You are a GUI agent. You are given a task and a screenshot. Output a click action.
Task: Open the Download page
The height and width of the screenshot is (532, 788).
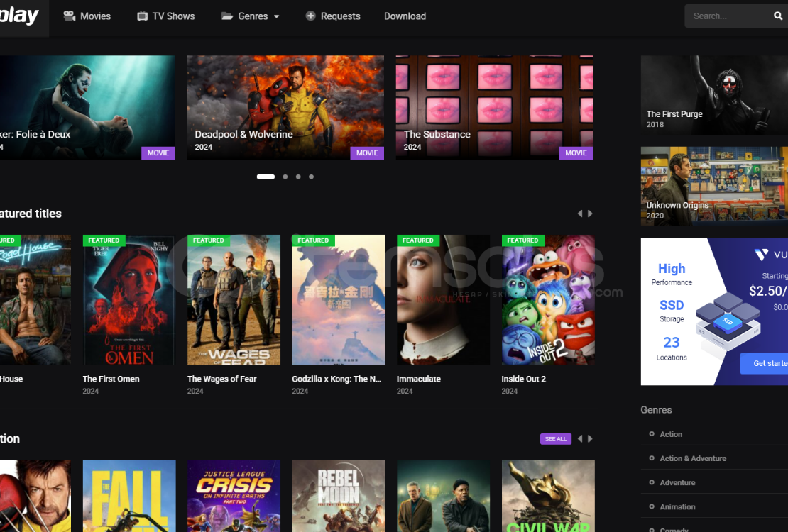[x=405, y=16]
